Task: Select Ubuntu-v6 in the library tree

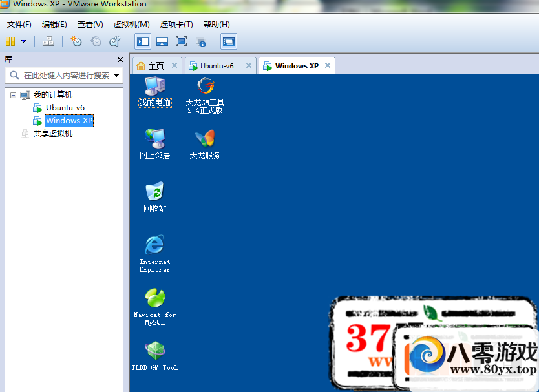Action: click(x=65, y=108)
